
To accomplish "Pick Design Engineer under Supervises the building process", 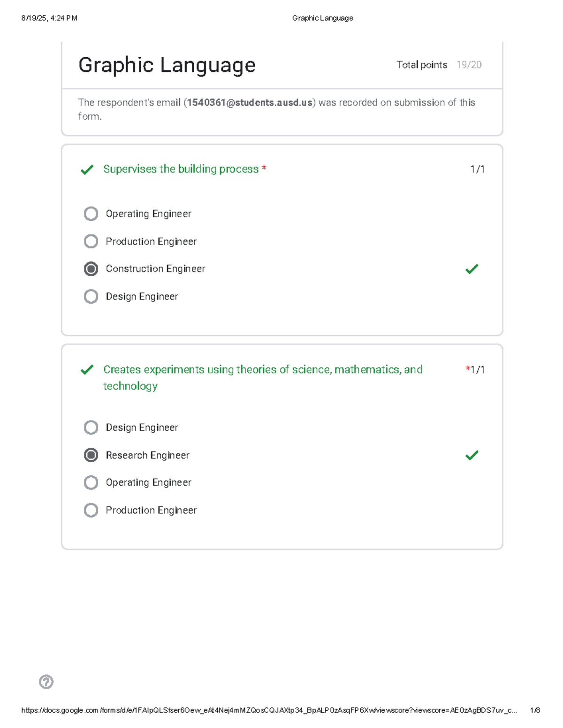I will tap(91, 296).
